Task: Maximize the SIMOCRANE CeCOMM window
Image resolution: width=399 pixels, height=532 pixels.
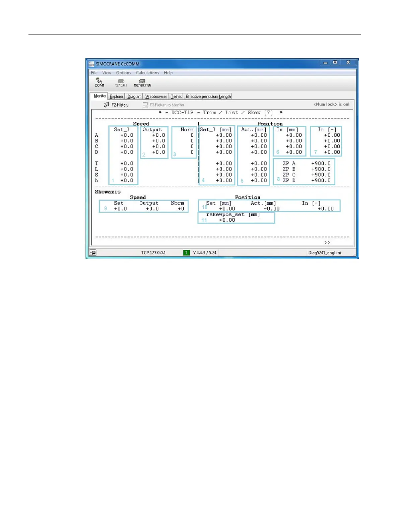Action: pos(335,63)
